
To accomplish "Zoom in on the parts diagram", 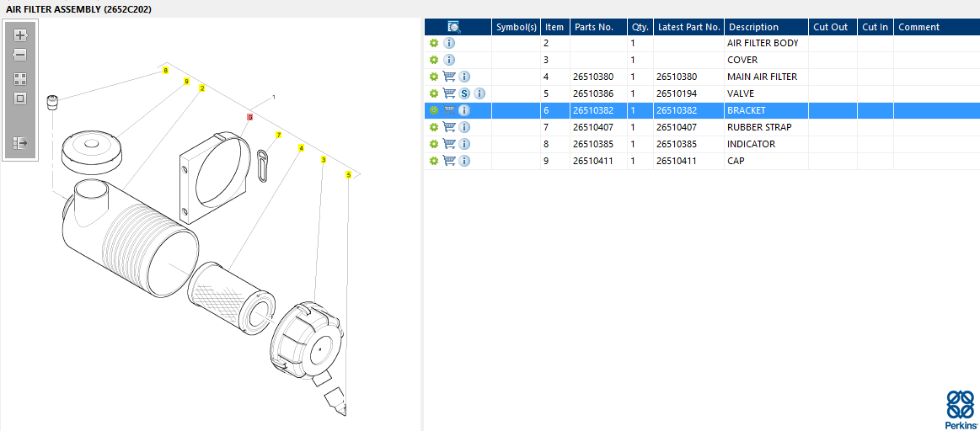I will (20, 35).
